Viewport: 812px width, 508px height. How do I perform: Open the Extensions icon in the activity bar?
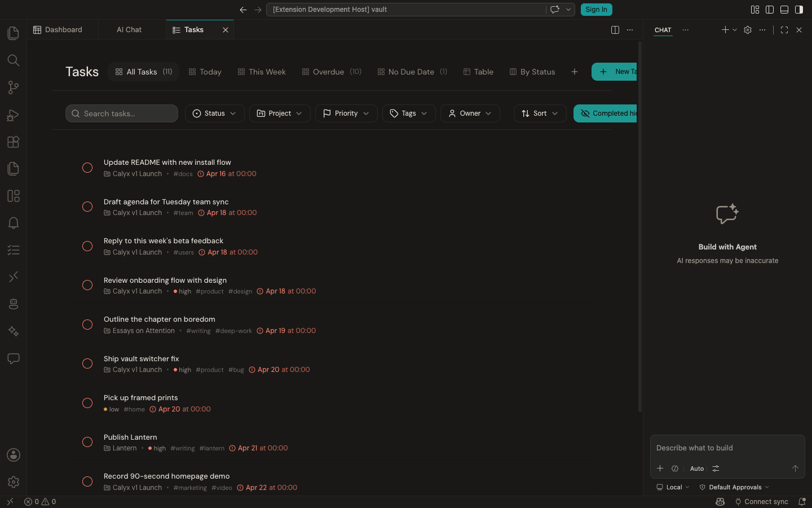14,142
